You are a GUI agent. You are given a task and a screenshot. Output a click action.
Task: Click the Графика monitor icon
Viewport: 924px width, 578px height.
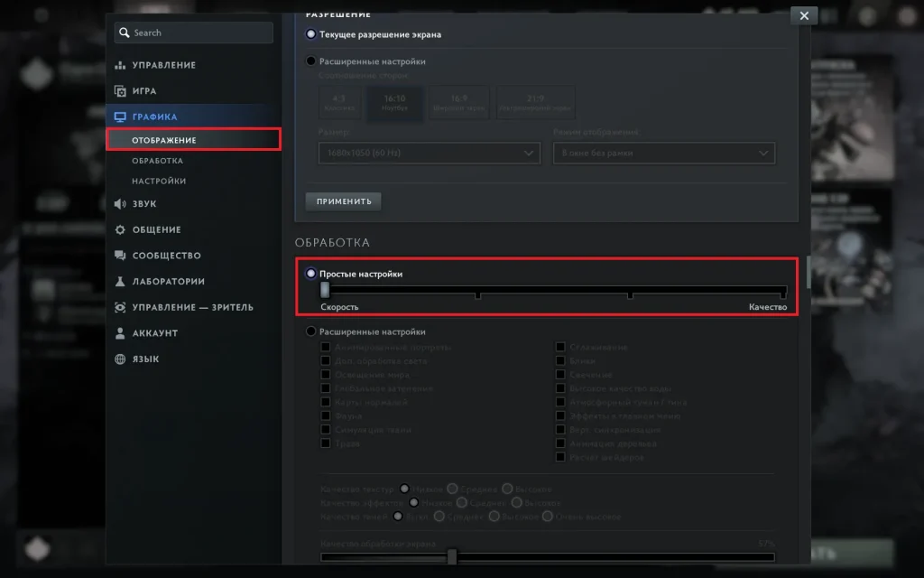pos(120,117)
